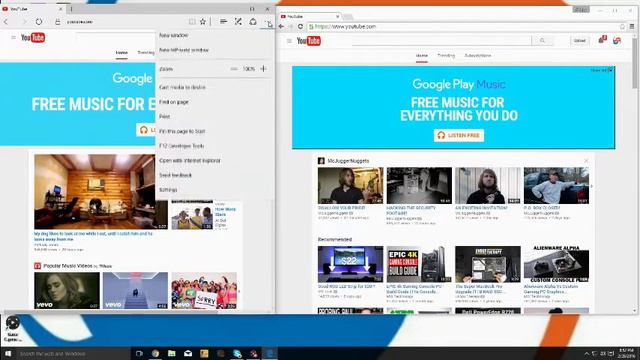Open YouTube guide menu in Edge window
The width and height of the screenshot is (640, 360).
[13, 38]
